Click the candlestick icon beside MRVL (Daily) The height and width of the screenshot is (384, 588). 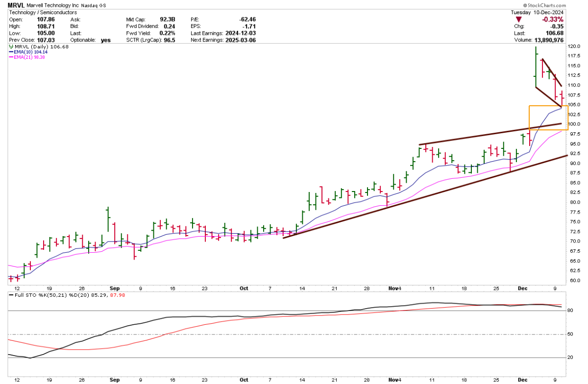[11, 47]
